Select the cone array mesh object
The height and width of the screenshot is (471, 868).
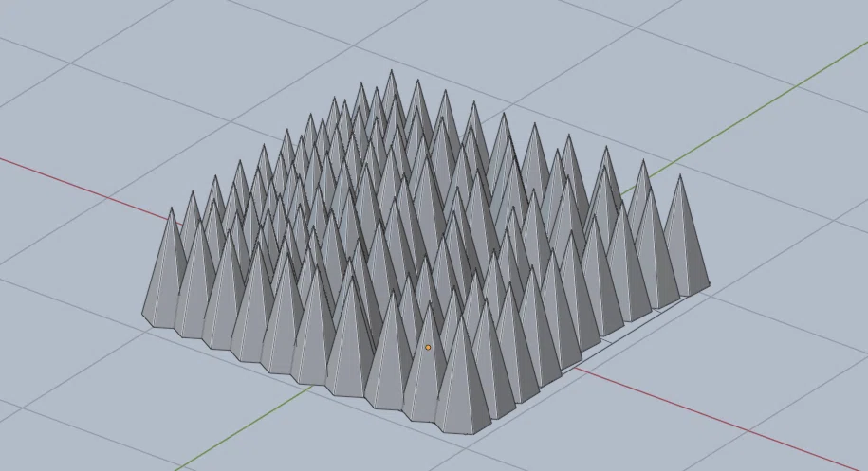[x=426, y=254]
